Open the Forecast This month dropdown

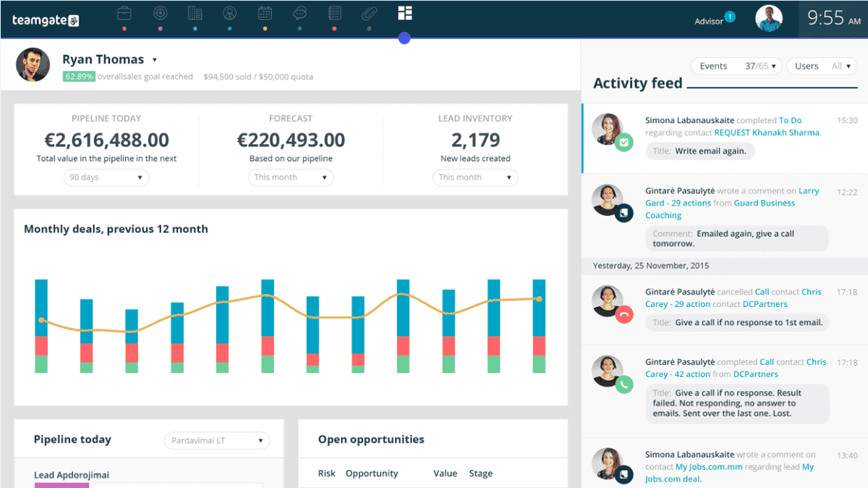(291, 177)
